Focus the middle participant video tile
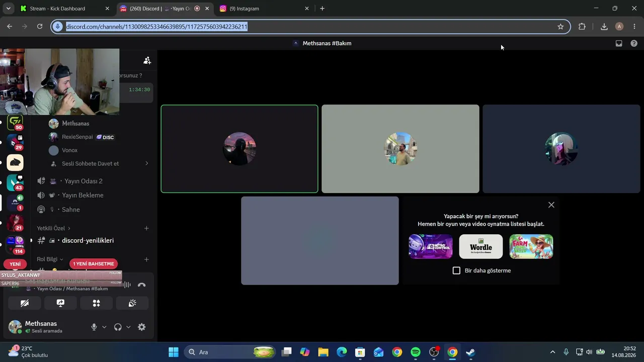Image resolution: width=644 pixels, height=362 pixels. 400,149
